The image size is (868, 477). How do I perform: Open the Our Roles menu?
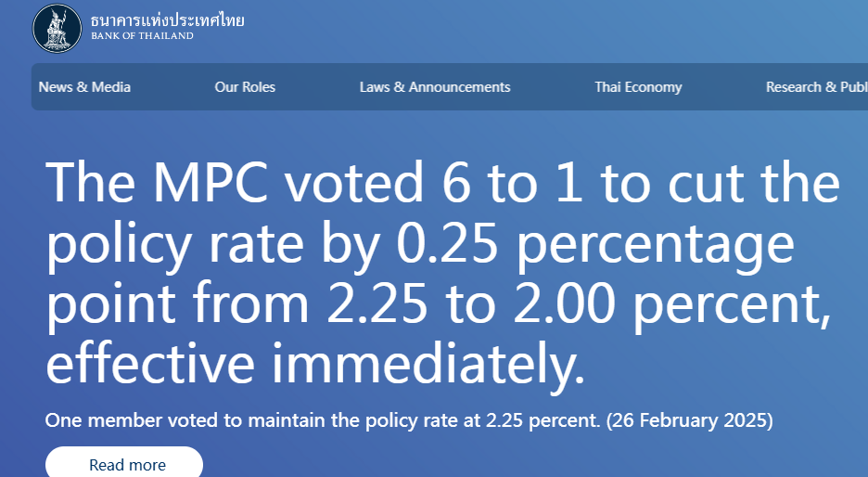[245, 87]
